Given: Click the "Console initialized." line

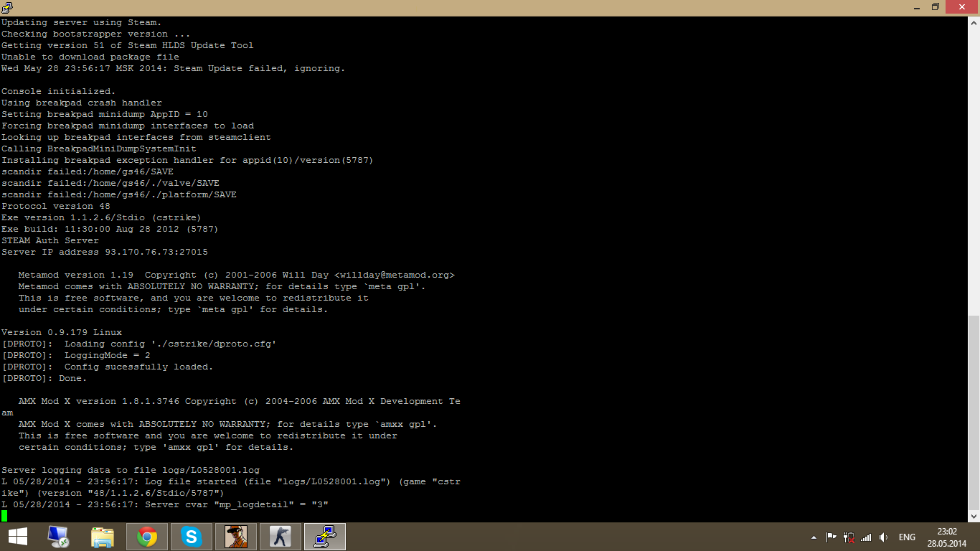Looking at the screenshot, I should point(58,91).
